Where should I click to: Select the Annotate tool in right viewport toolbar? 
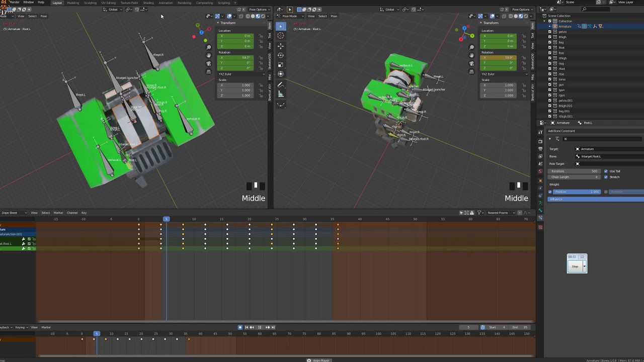coord(281,84)
